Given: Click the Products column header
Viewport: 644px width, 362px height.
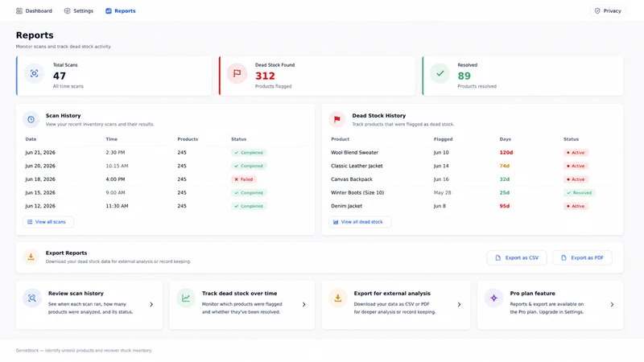Looking at the screenshot, I should pyautogui.click(x=188, y=139).
